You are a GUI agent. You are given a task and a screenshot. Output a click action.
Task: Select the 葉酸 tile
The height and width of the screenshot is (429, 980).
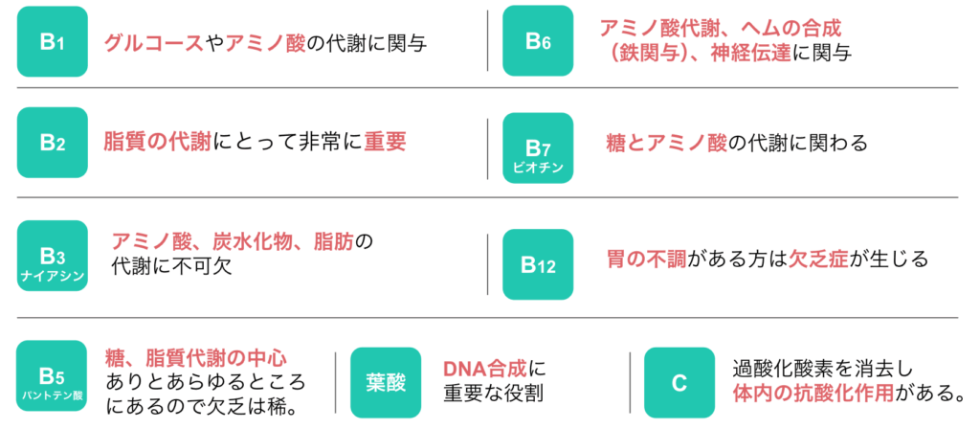click(x=386, y=383)
